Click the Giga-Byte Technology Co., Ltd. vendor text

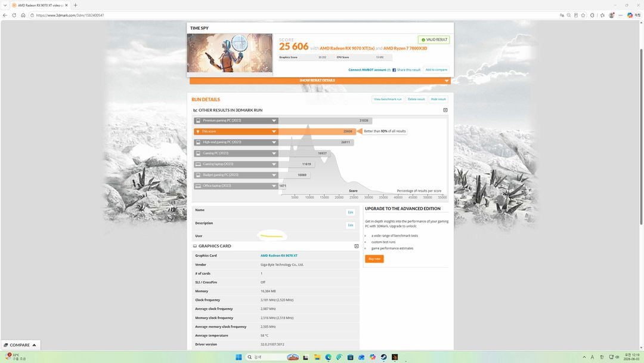pyautogui.click(x=281, y=264)
